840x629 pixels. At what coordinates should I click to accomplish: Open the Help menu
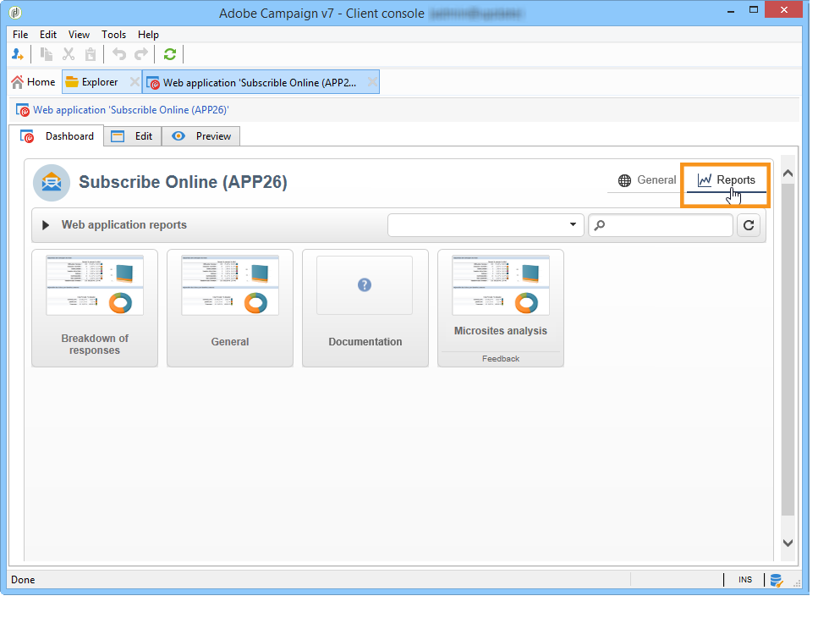click(148, 35)
